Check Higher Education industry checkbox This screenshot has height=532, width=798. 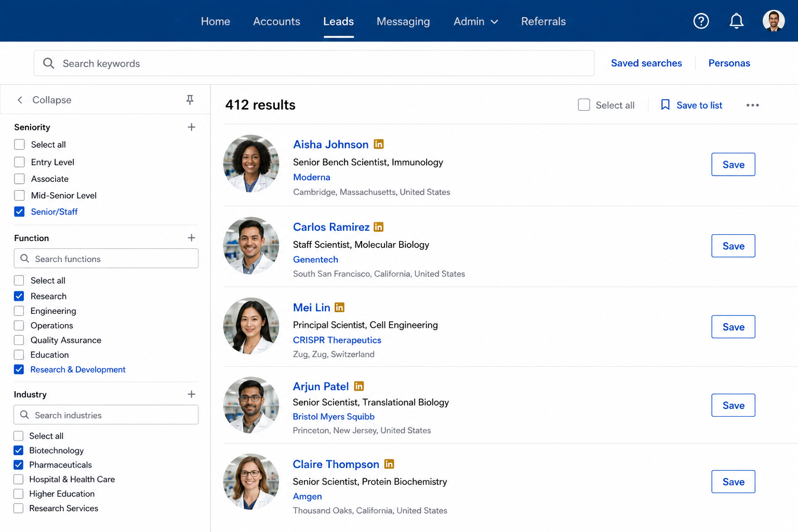[18, 494]
